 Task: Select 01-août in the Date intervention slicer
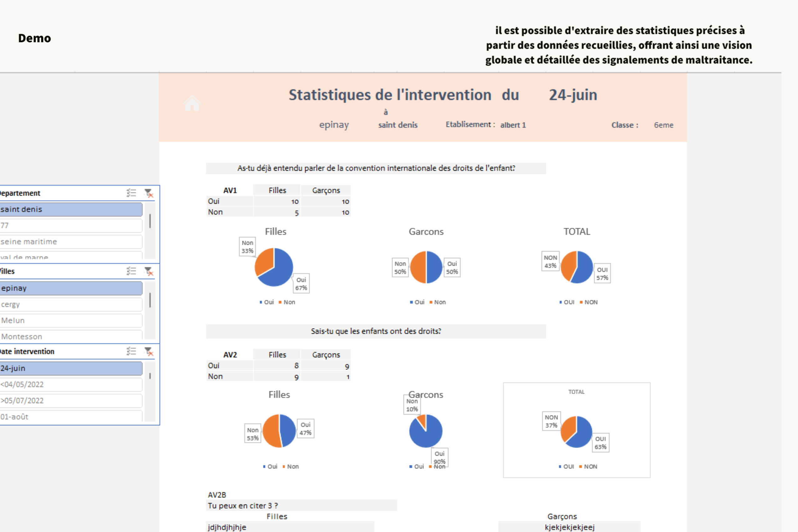71,416
